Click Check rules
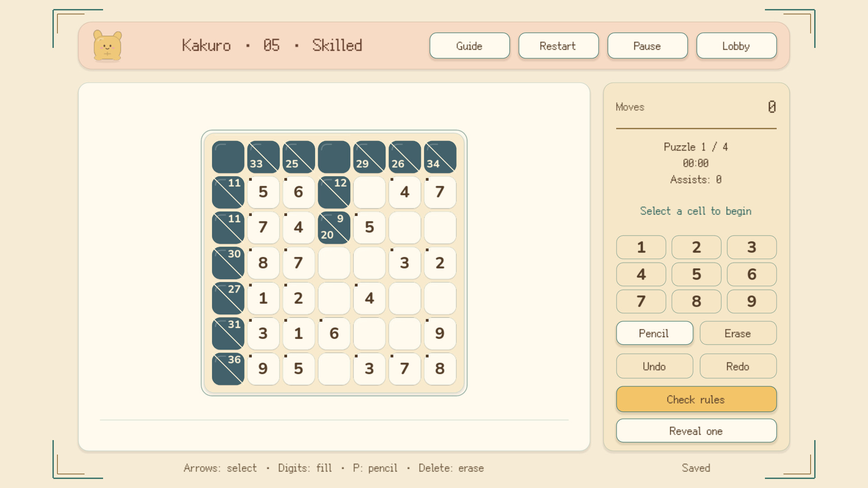 click(x=696, y=399)
